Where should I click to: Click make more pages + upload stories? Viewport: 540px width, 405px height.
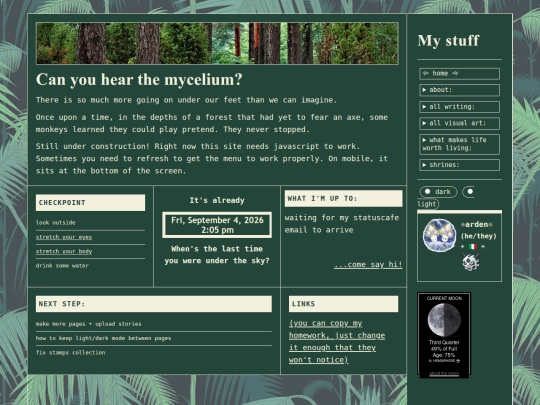[x=89, y=324]
